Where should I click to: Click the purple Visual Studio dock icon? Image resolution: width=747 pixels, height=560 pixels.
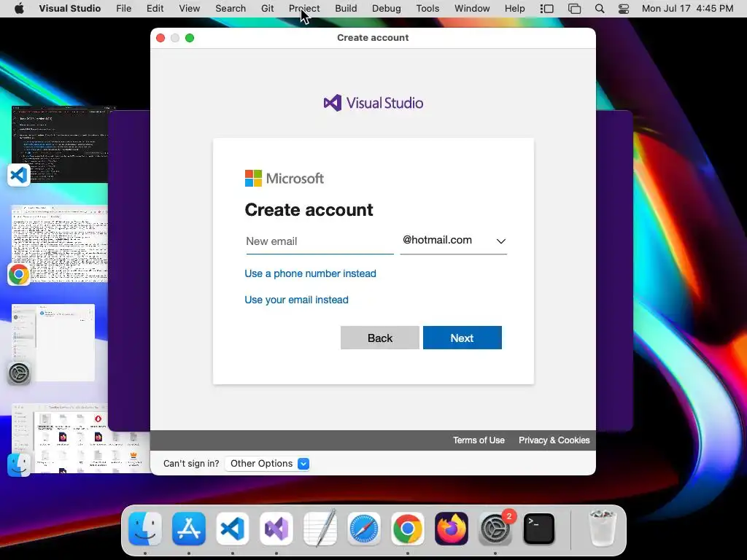[x=276, y=529]
